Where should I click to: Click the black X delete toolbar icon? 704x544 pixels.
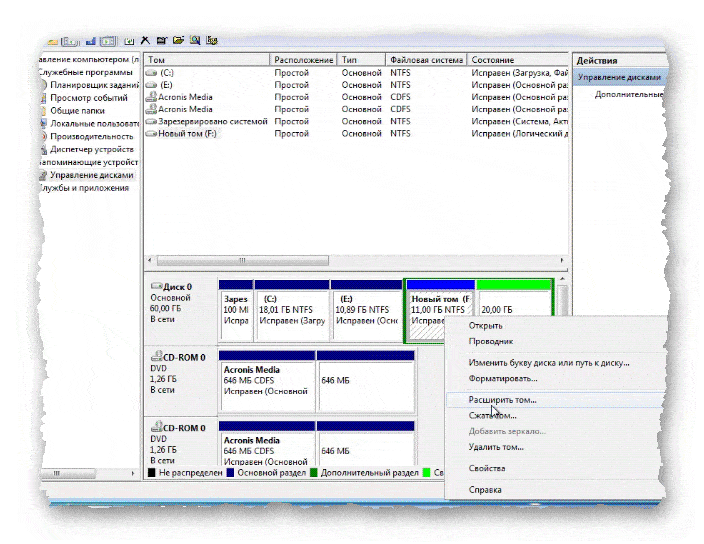(x=145, y=40)
